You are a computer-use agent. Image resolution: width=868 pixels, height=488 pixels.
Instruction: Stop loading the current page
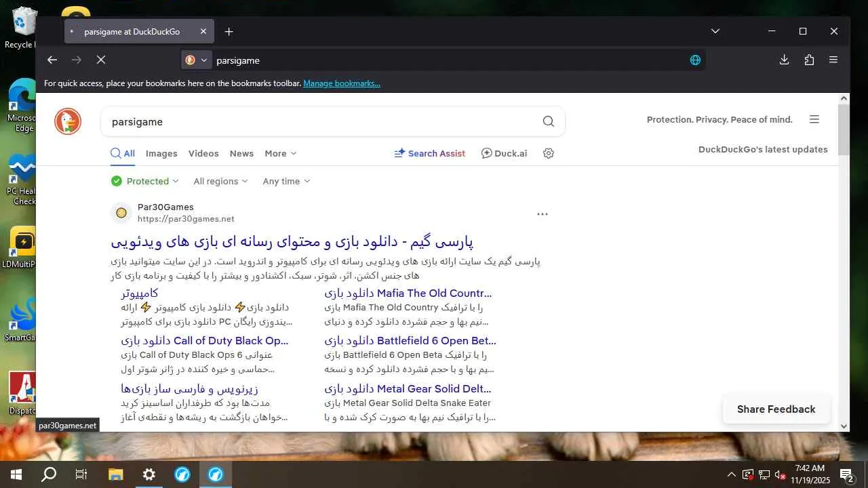click(101, 60)
